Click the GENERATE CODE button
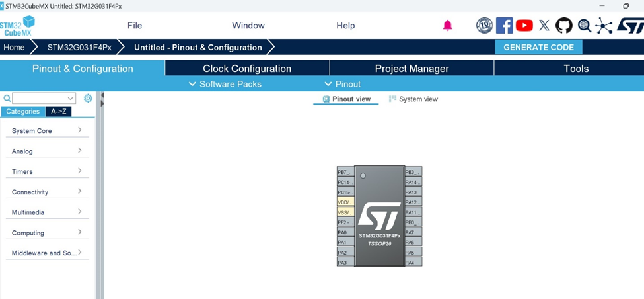The image size is (644, 299). click(538, 47)
